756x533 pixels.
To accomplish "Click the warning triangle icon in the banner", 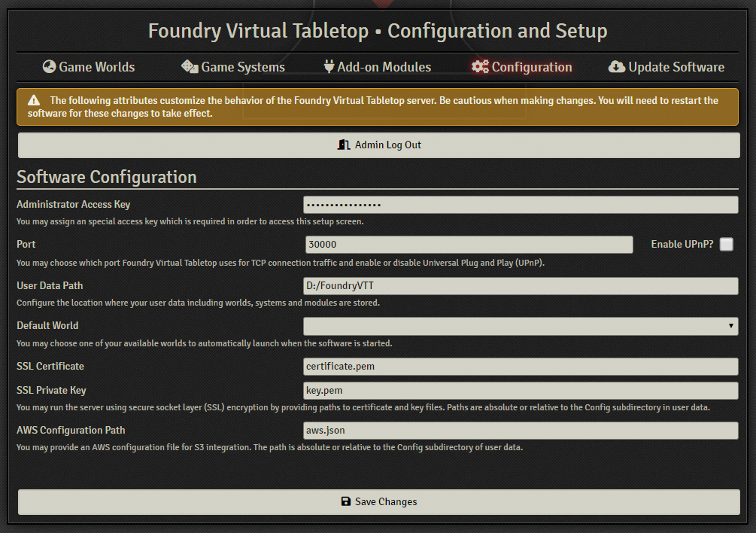I will pos(34,100).
